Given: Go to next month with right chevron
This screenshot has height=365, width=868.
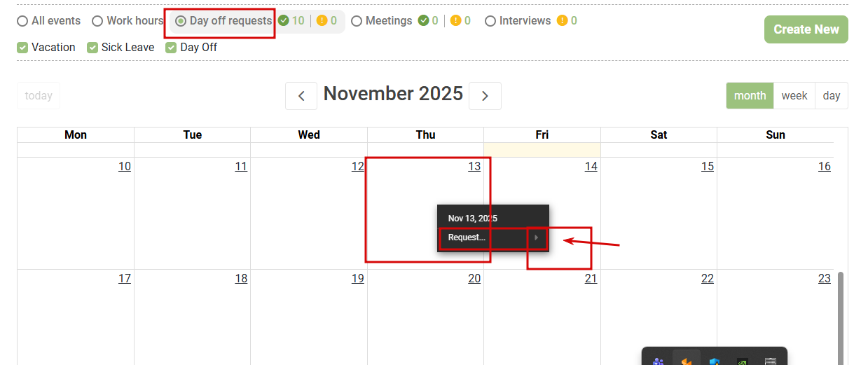Looking at the screenshot, I should tap(485, 96).
